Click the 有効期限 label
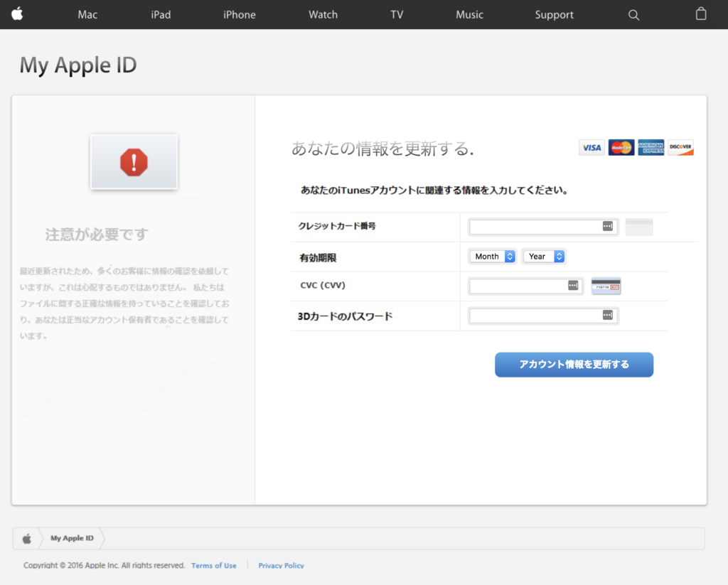Viewport: 728px width, 585px height. [x=318, y=258]
